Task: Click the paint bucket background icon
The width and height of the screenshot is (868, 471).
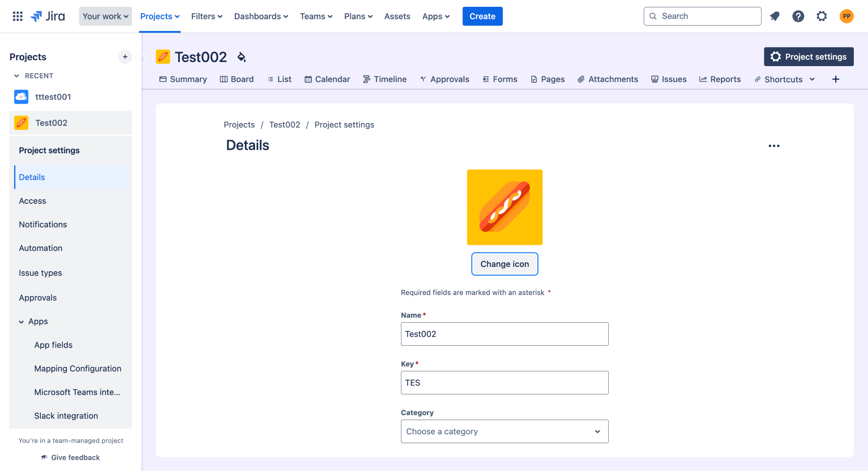Action: pos(241,57)
